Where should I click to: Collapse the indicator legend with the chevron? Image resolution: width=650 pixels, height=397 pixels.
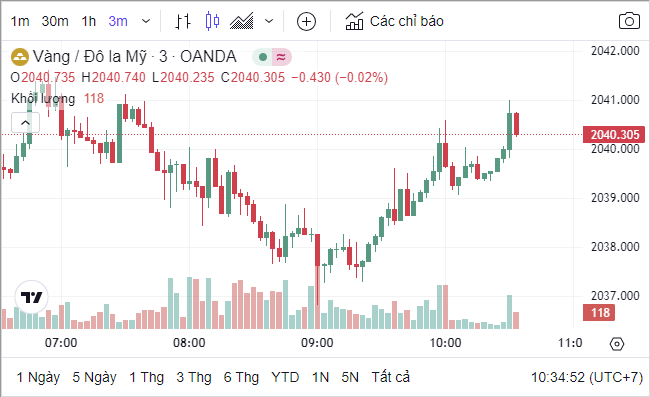click(25, 123)
